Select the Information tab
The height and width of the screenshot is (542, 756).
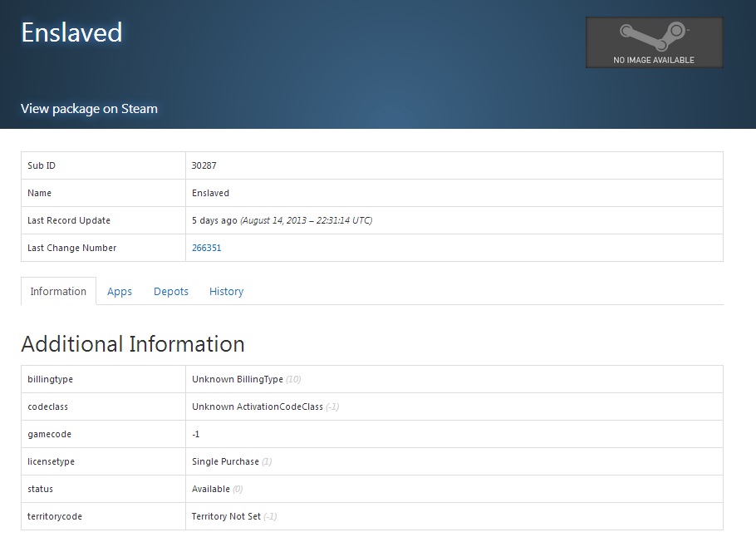pos(58,292)
